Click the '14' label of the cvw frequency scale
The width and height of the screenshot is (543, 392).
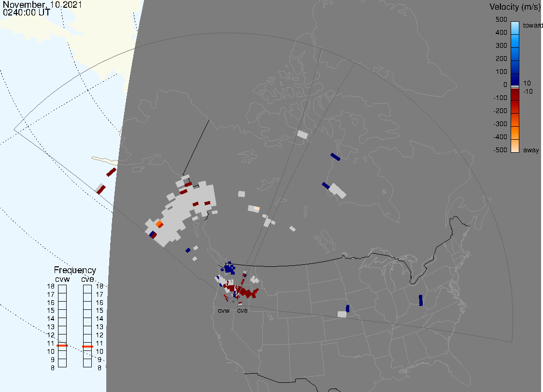(x=51, y=319)
